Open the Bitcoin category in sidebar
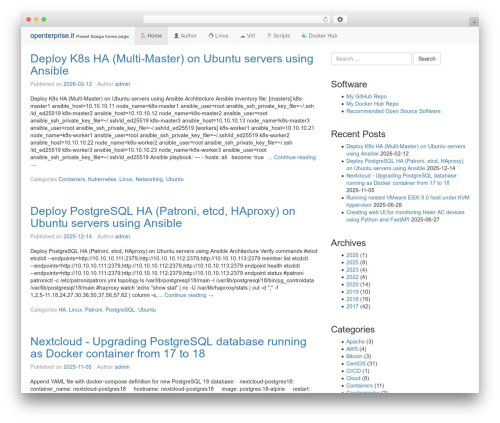The width and height of the screenshot is (500, 423). [x=354, y=356]
